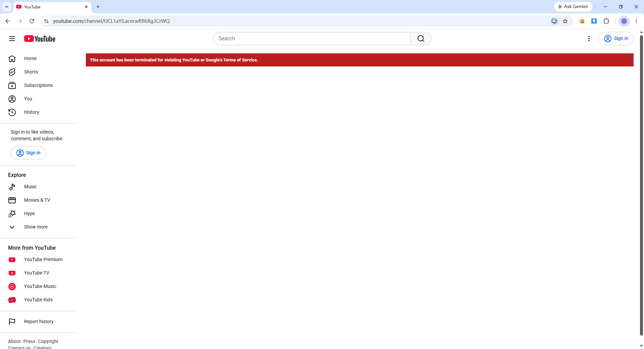Open the three-dot settings menu
Screen dimensions: 644x349
click(x=589, y=39)
